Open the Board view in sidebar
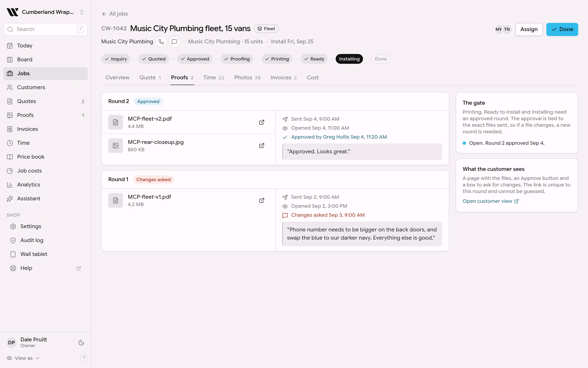Screen dimensions: 588x368 46,59
